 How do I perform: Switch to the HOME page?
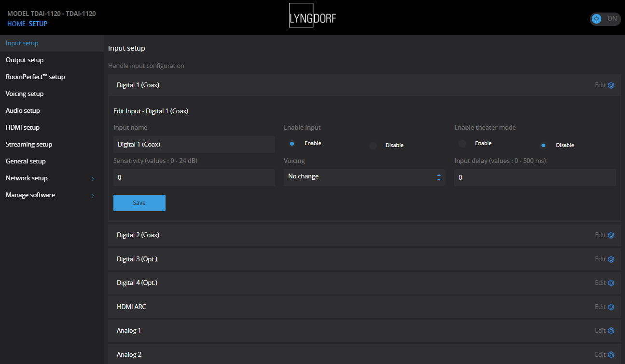(x=16, y=23)
